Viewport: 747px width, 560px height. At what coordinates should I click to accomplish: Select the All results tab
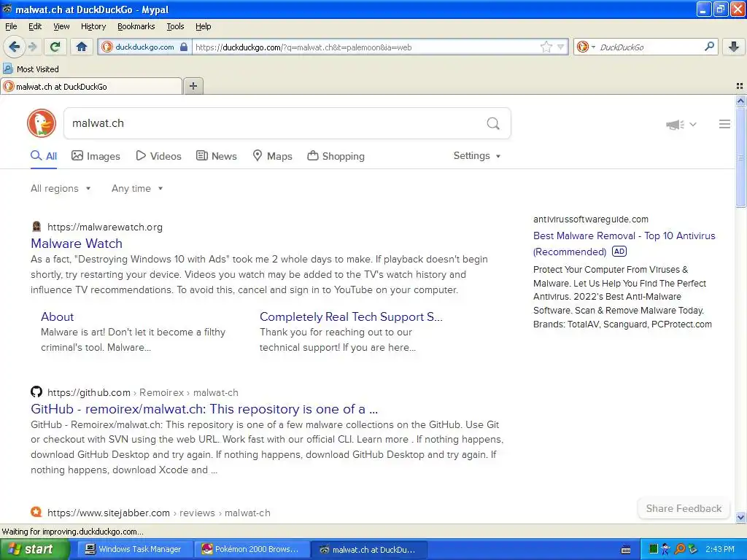coord(44,156)
